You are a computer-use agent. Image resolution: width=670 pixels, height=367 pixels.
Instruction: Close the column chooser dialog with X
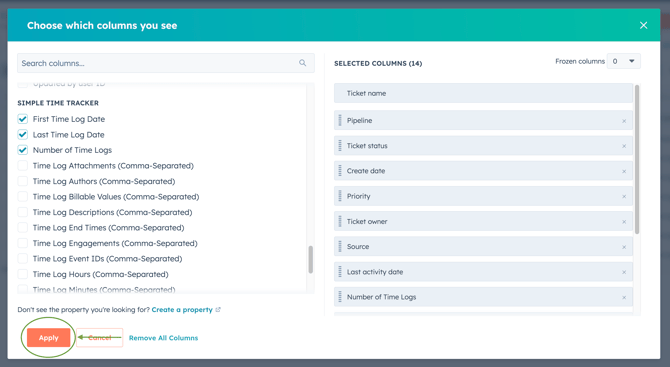point(643,25)
